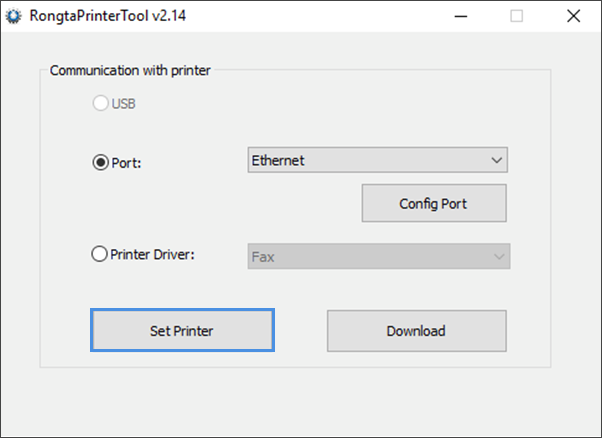Click the RongtaPrinterTool gear icon in title bar
This screenshot has height=438, width=602.
click(14, 16)
